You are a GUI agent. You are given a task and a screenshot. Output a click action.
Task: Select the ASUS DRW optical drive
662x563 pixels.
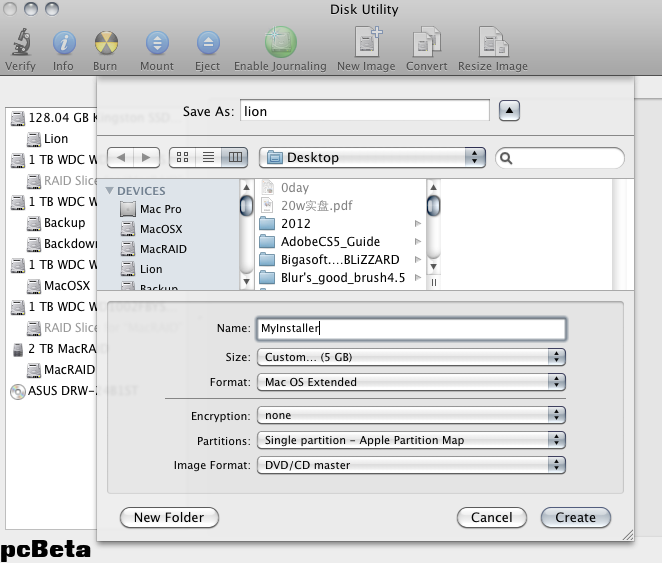point(53,391)
